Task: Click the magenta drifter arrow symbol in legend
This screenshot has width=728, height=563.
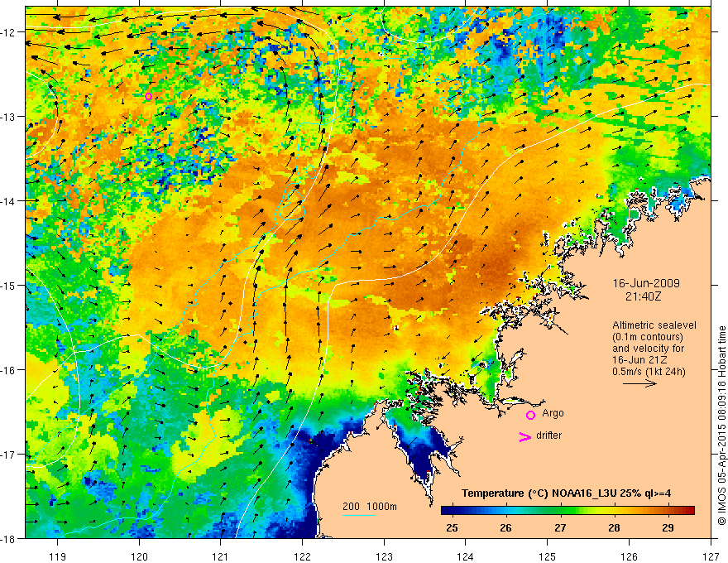Action: click(525, 436)
